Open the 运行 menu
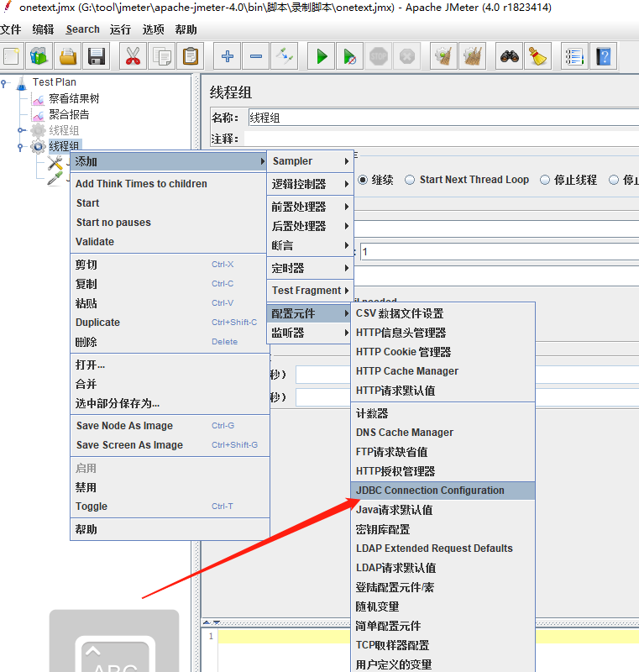639x672 pixels. 120,29
